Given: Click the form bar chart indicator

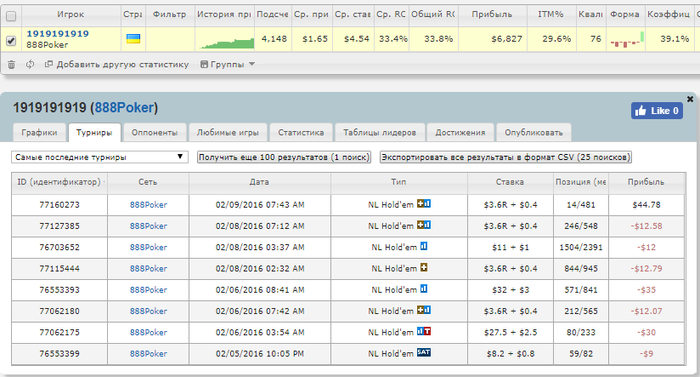Looking at the screenshot, I should (x=627, y=39).
